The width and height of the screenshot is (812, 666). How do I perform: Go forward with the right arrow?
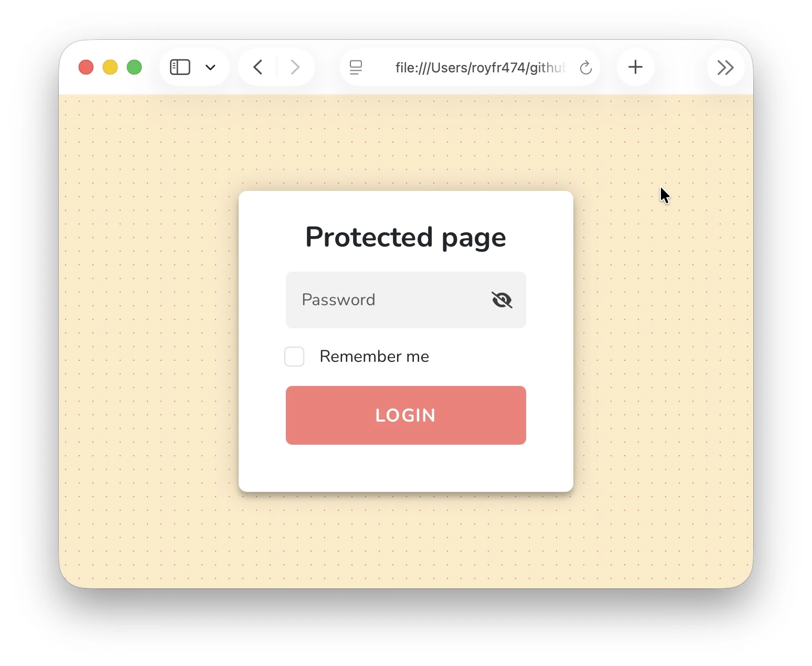(295, 67)
